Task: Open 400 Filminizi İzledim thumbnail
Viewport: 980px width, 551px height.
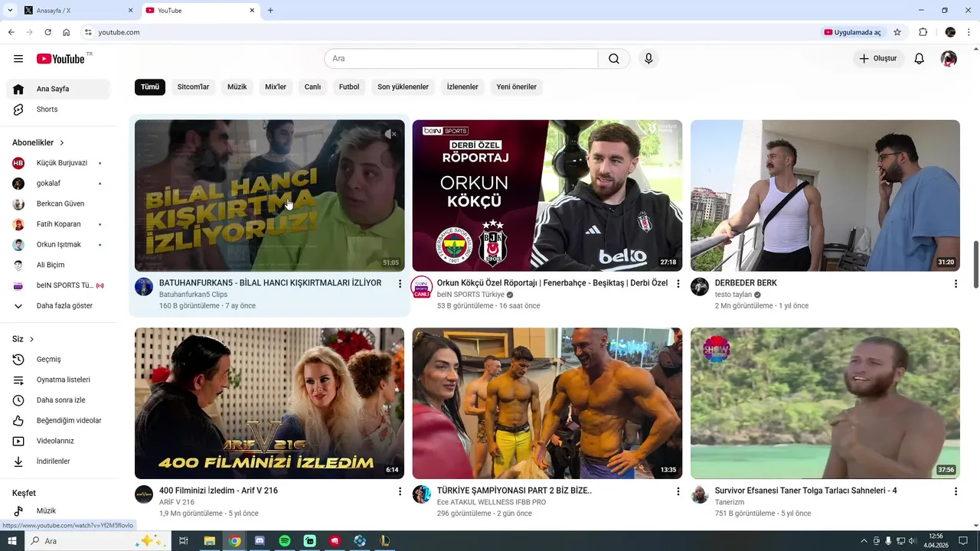Action: tap(269, 403)
